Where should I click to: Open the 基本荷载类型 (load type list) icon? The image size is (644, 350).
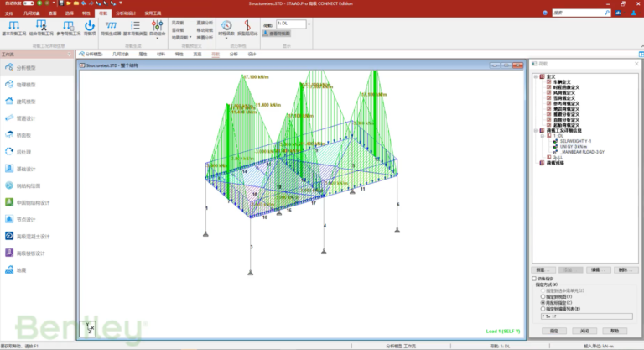click(x=135, y=28)
